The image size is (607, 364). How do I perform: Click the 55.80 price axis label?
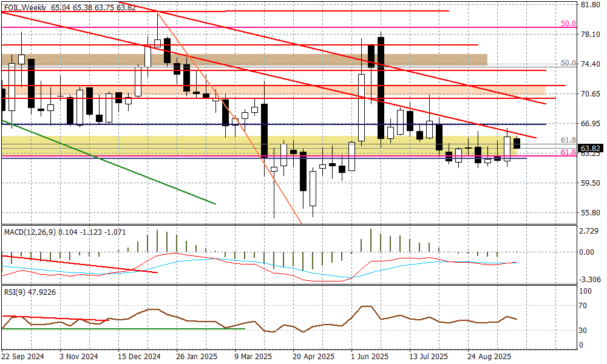click(591, 213)
